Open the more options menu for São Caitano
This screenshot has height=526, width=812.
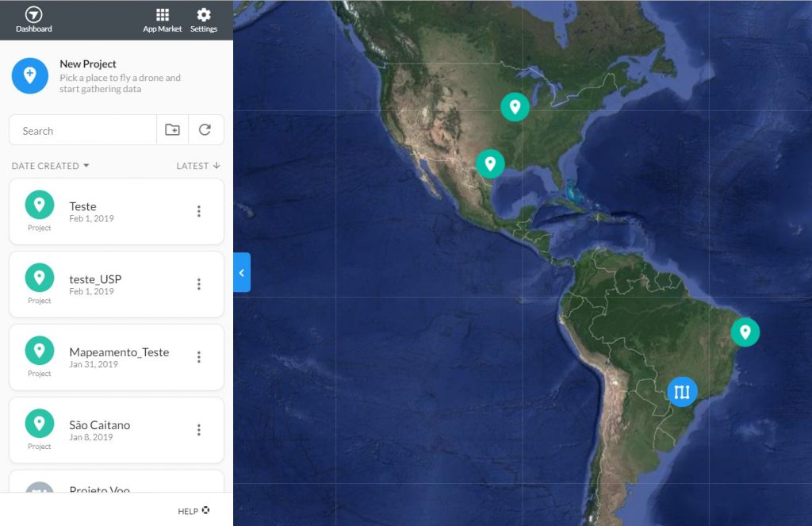tap(199, 430)
